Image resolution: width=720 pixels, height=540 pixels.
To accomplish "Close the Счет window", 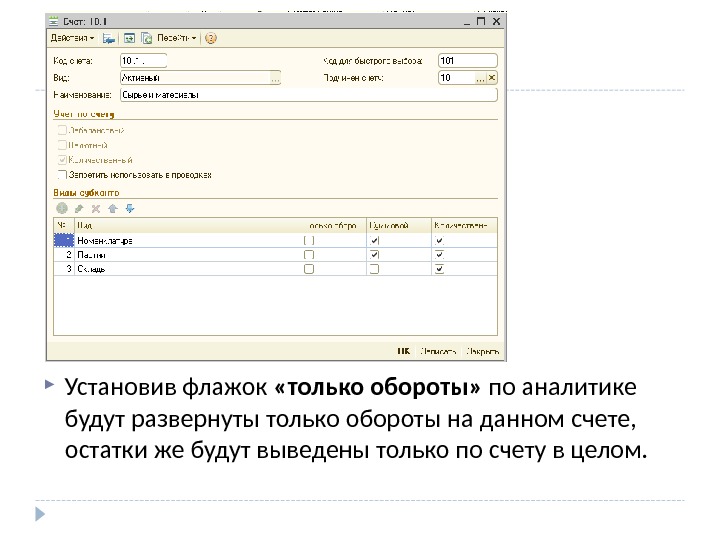I will [496, 21].
